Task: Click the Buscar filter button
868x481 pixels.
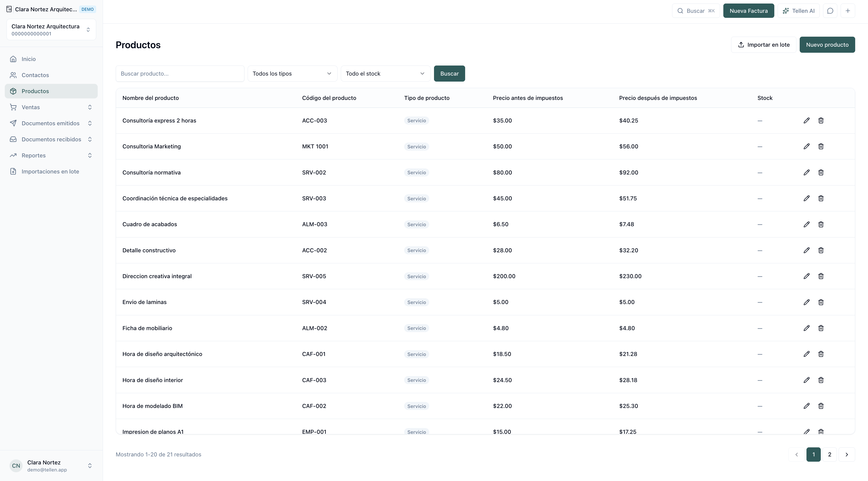Action: [449, 73]
